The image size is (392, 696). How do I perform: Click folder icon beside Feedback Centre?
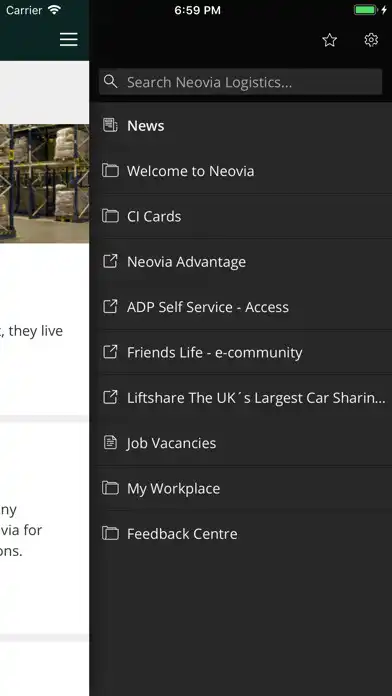coord(110,533)
